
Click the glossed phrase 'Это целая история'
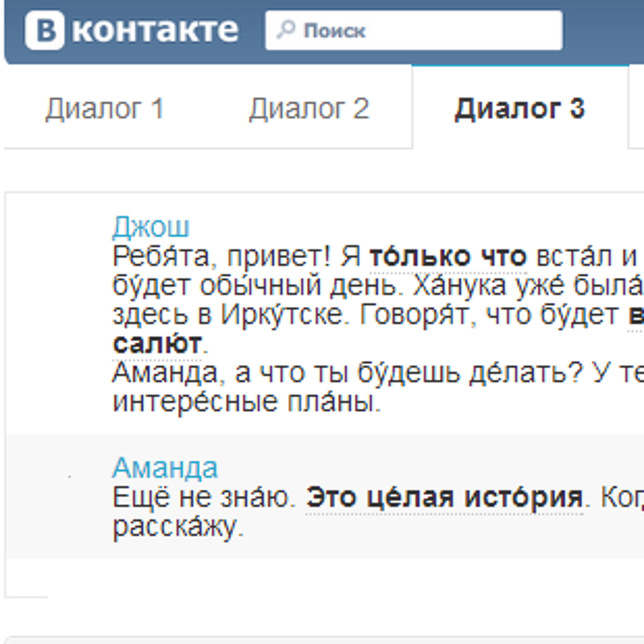coord(444,498)
